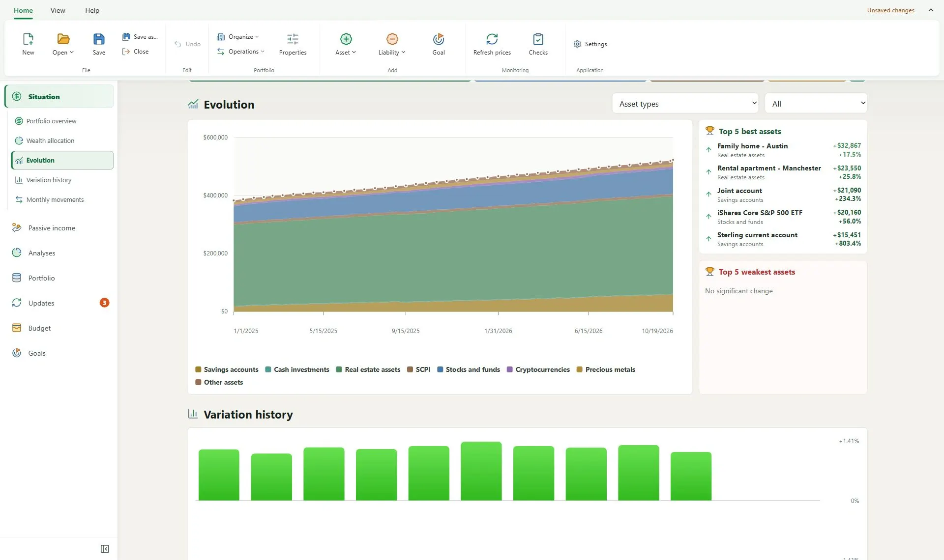Switch to the Home tab
This screenshot has height=560, width=944.
pos(23,10)
